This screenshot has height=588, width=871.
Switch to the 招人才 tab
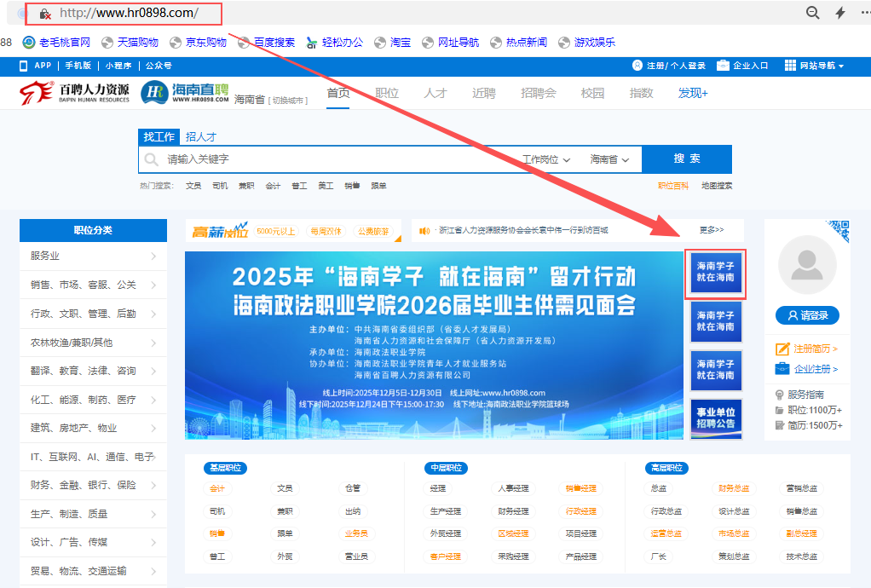(x=199, y=135)
